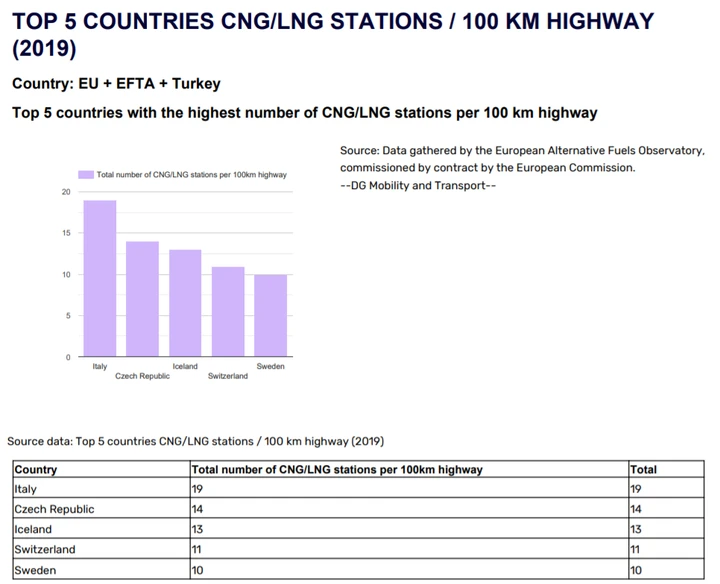The width and height of the screenshot is (720, 584).
Task: Click the 'Iceland' x-axis label
Action: click(x=185, y=366)
